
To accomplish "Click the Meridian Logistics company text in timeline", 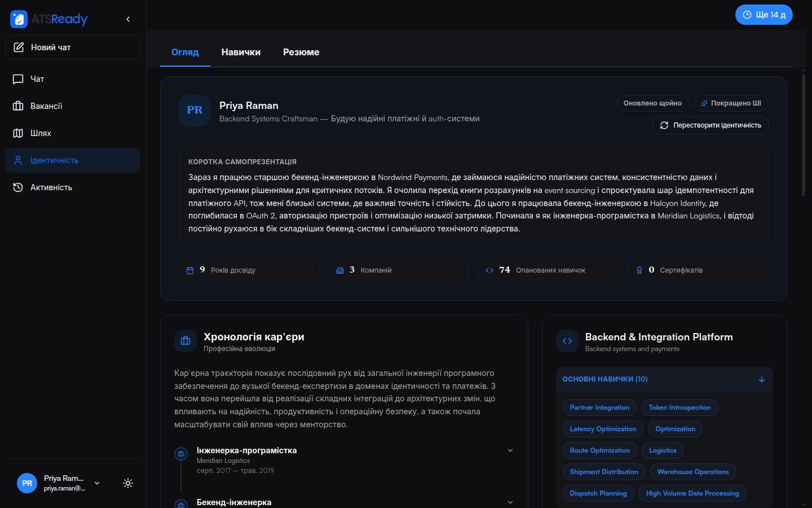I will (223, 461).
